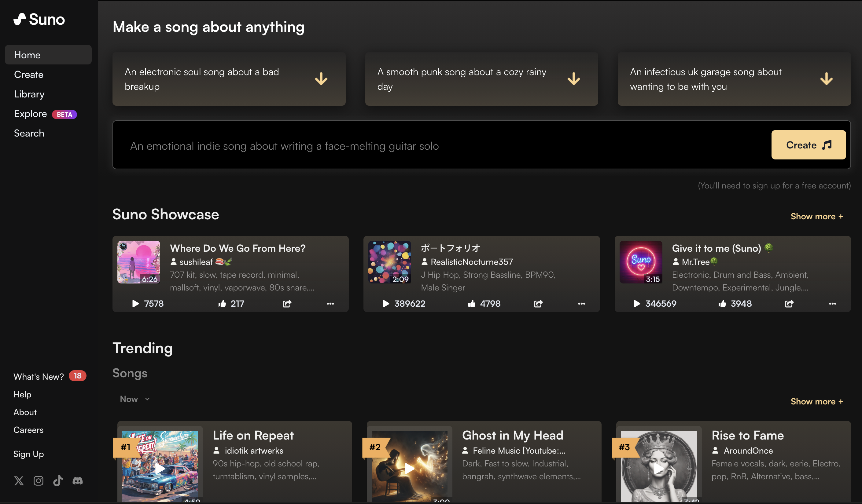Click the yellow Create button
The image size is (862, 504).
click(x=809, y=145)
